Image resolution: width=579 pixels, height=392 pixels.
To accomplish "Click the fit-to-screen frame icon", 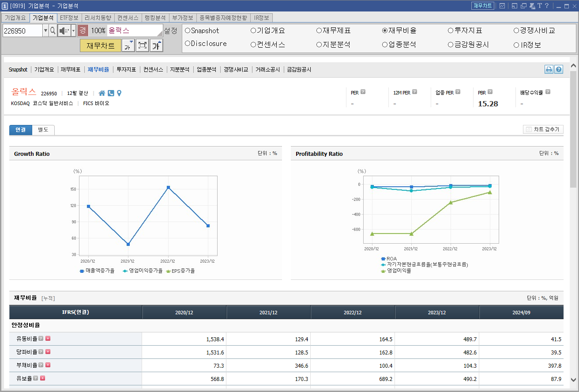I will click(x=142, y=45).
